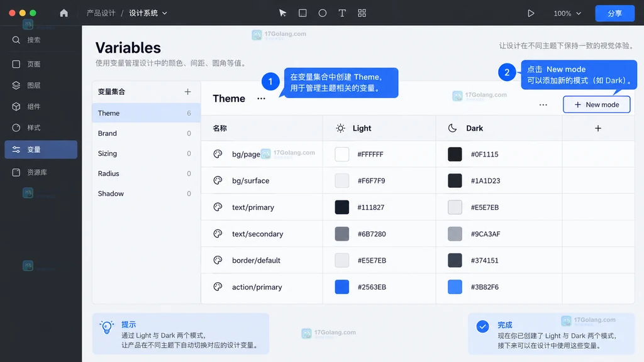
Task: Go to 产品设计 breadcrumb
Action: pos(101,13)
